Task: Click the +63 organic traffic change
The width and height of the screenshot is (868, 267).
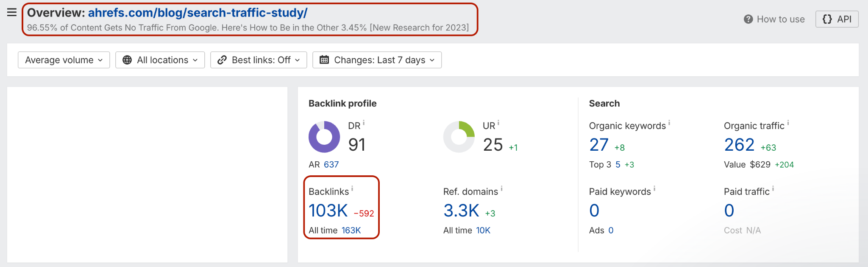Action: (x=768, y=148)
